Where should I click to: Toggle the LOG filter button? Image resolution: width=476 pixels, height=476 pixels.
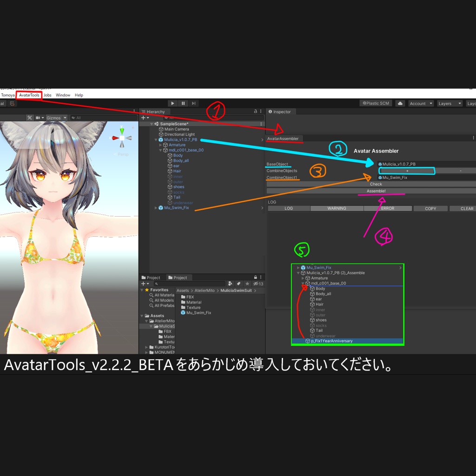click(x=289, y=208)
